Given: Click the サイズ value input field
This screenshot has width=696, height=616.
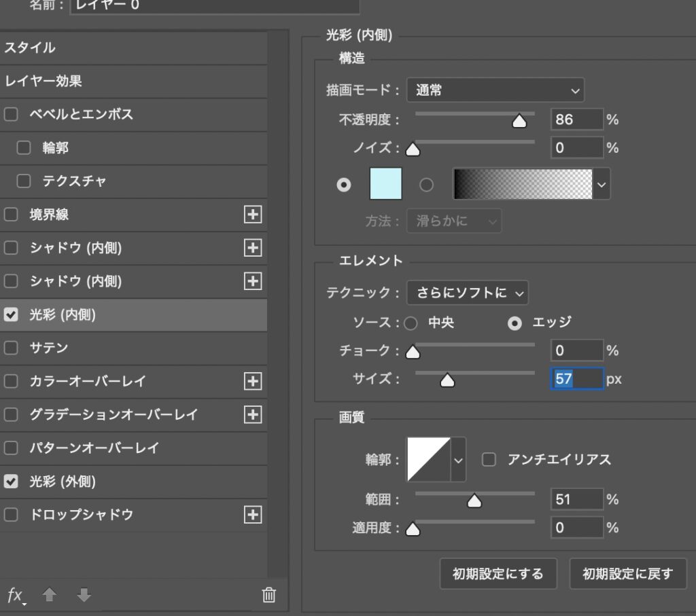Looking at the screenshot, I should pyautogui.click(x=576, y=379).
